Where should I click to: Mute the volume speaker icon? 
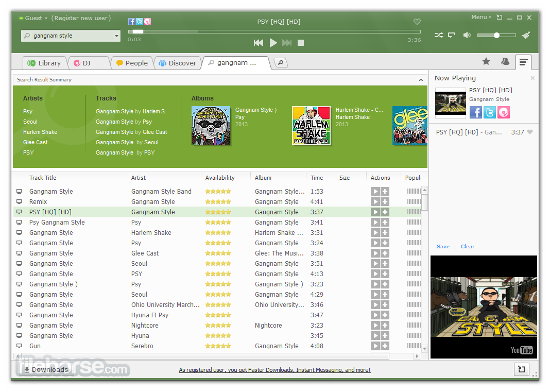[x=467, y=36]
